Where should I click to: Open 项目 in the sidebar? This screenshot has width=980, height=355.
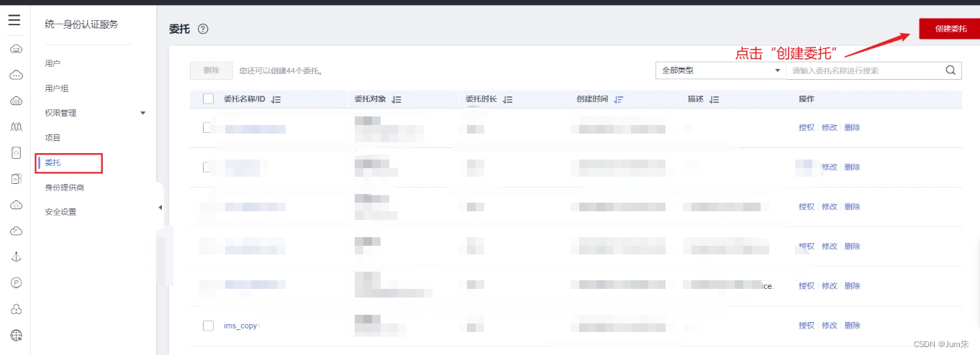tap(53, 138)
